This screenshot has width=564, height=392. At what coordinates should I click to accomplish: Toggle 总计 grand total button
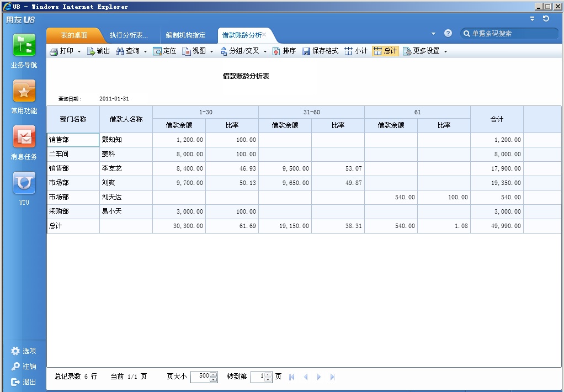click(385, 51)
